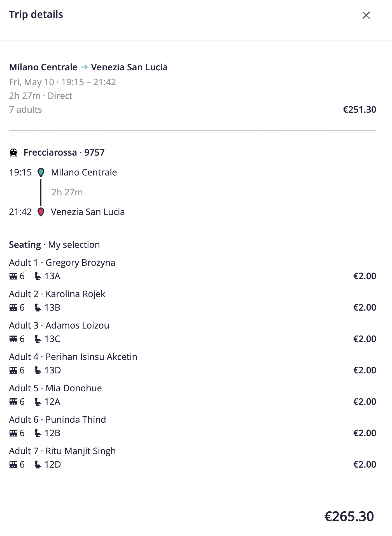Click the seat icon next to 13B
392x536 pixels.
[x=38, y=308]
